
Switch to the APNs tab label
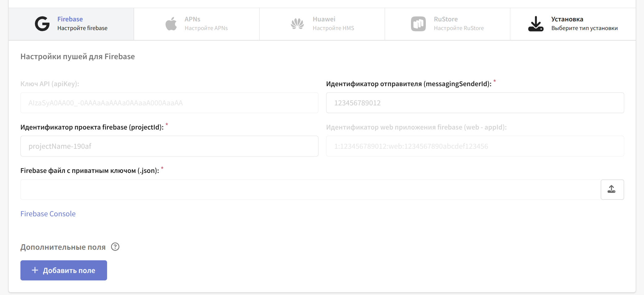point(192,19)
